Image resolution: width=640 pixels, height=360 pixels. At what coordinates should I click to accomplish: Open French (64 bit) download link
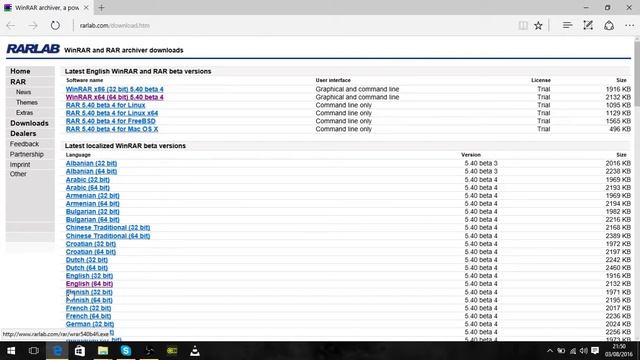click(89, 316)
